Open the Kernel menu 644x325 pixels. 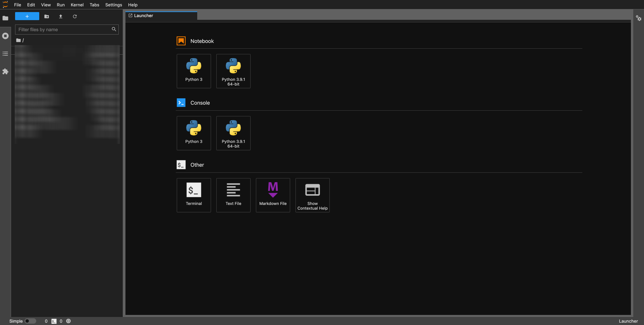tap(77, 5)
